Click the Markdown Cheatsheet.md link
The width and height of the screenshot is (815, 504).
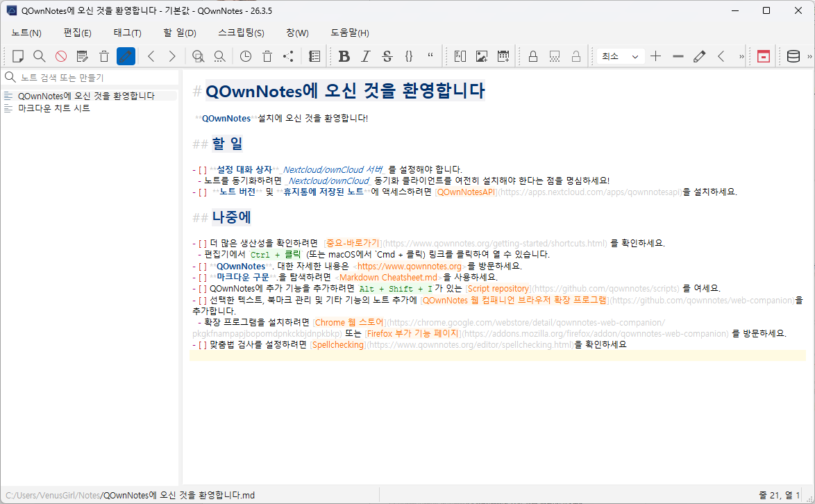(x=388, y=278)
